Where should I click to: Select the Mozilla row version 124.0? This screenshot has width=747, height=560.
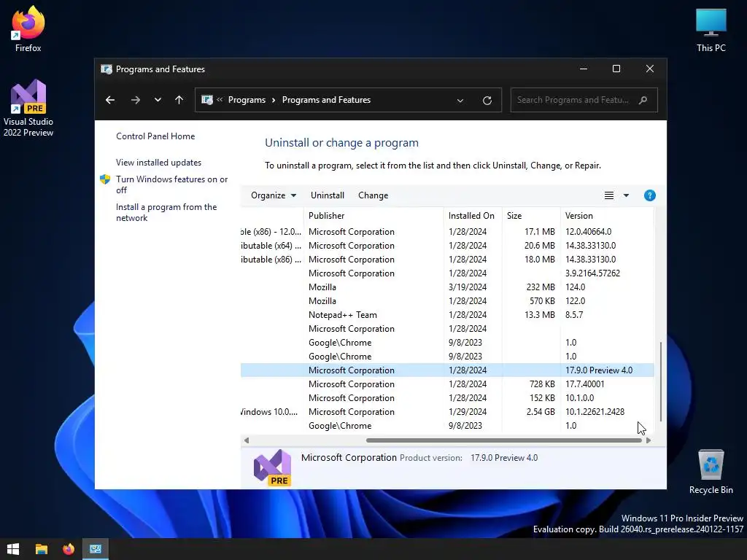point(447,287)
